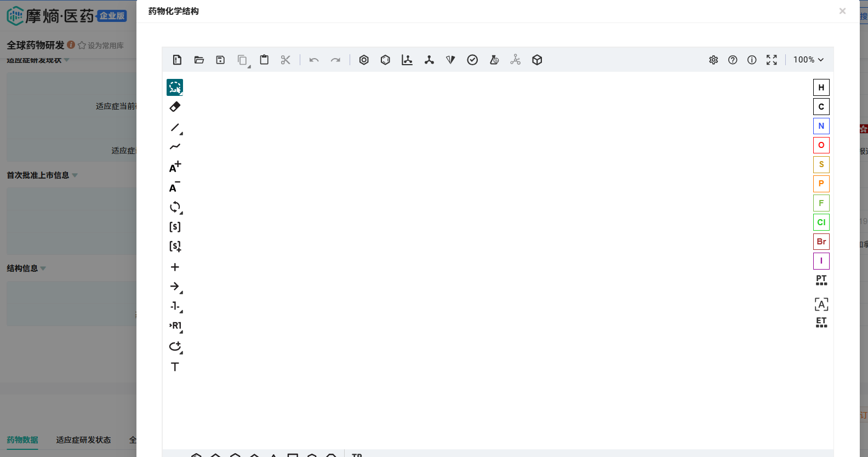Check structure with the checkmark icon
Screen dimensions: 868x457
coord(472,60)
